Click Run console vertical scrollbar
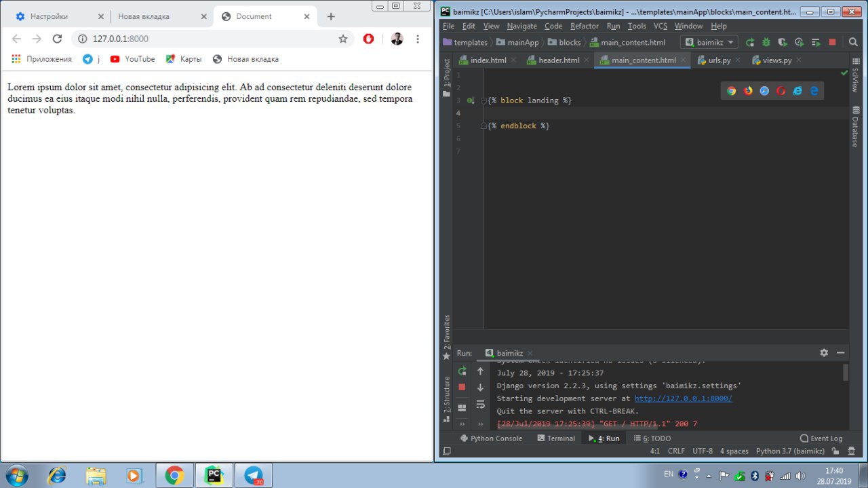 point(846,373)
